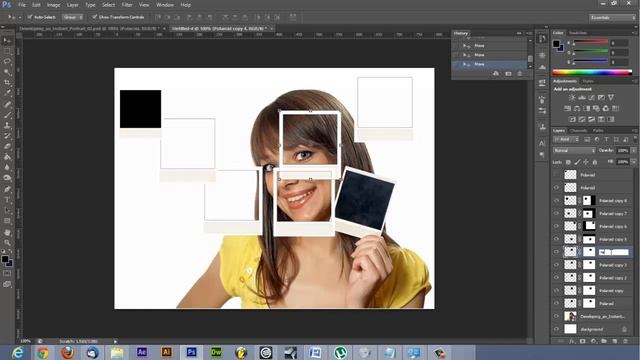The height and width of the screenshot is (360, 640).
Task: Open the Layers panel options menu
Action: [634, 131]
